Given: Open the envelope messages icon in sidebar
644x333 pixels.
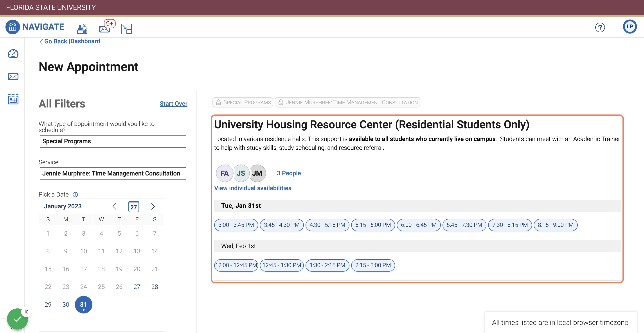Looking at the screenshot, I should pyautogui.click(x=13, y=76).
